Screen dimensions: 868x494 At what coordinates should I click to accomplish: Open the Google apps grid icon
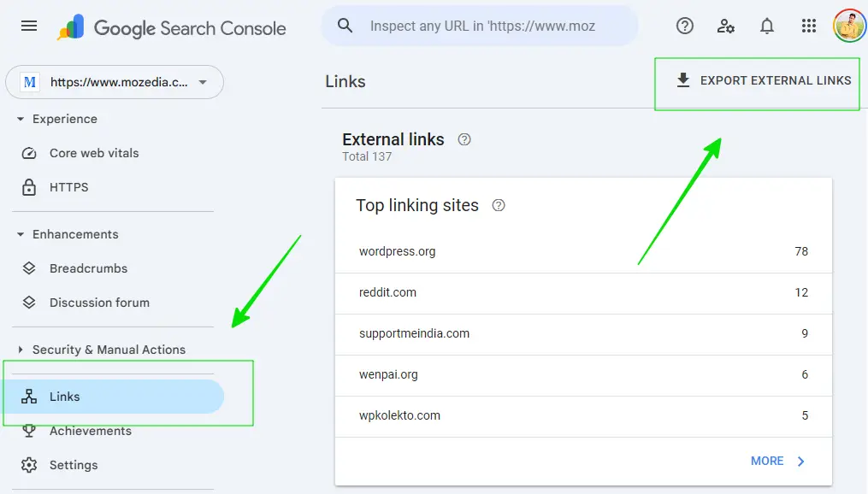pyautogui.click(x=808, y=26)
